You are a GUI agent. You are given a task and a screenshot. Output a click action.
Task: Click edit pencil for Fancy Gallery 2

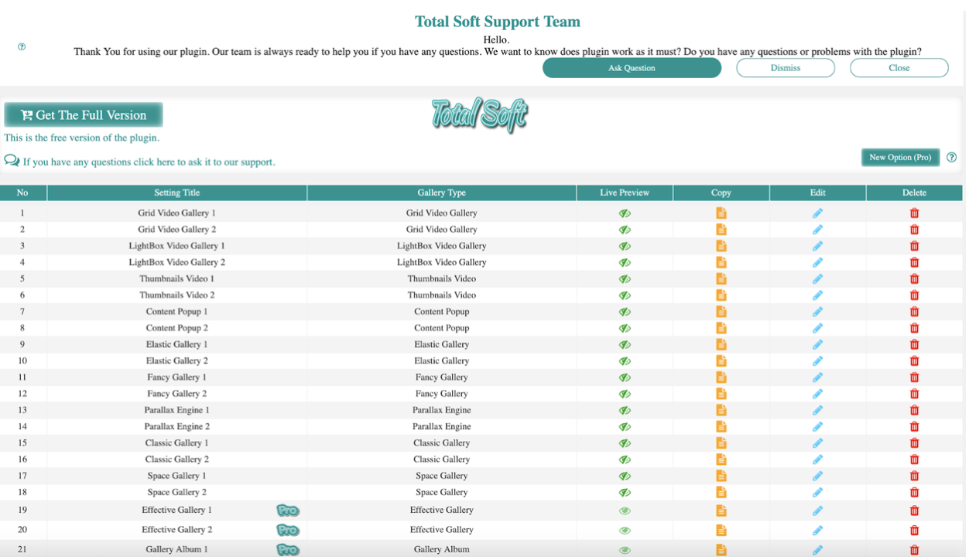[x=820, y=394]
